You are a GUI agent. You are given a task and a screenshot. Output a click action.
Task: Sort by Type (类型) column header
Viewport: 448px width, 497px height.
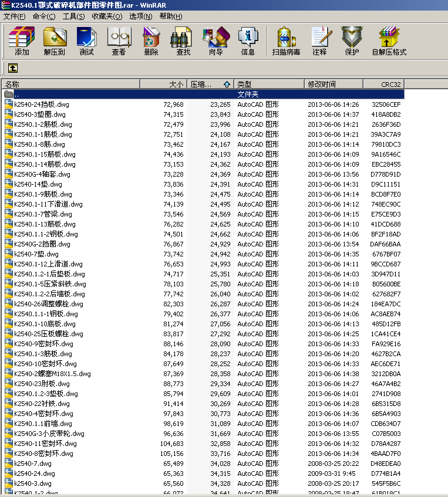tap(269, 84)
